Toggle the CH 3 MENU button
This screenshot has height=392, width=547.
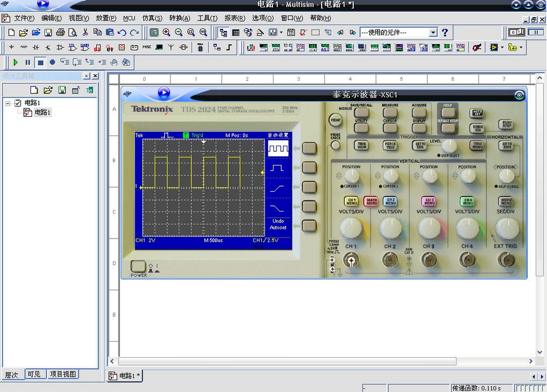[429, 201]
